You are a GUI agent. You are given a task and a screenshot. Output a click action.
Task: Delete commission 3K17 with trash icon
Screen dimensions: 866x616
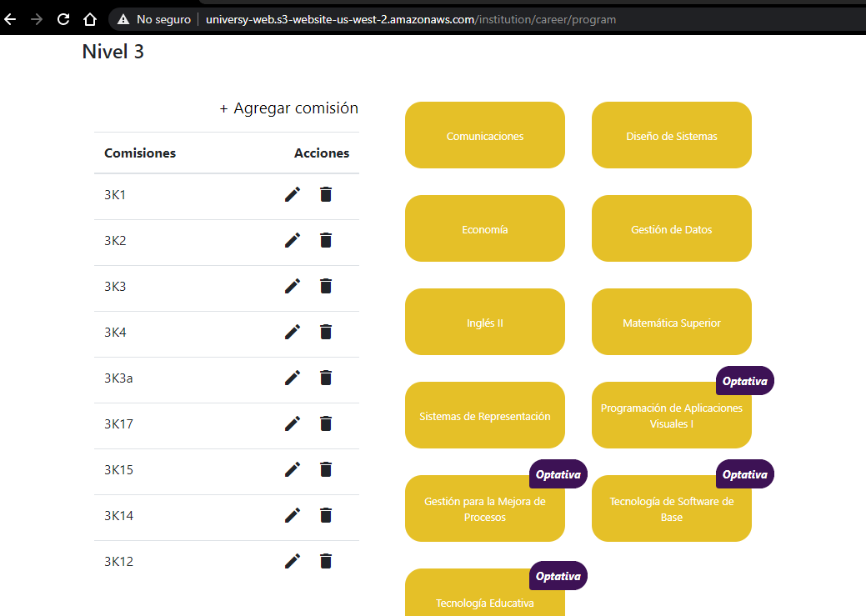326,423
